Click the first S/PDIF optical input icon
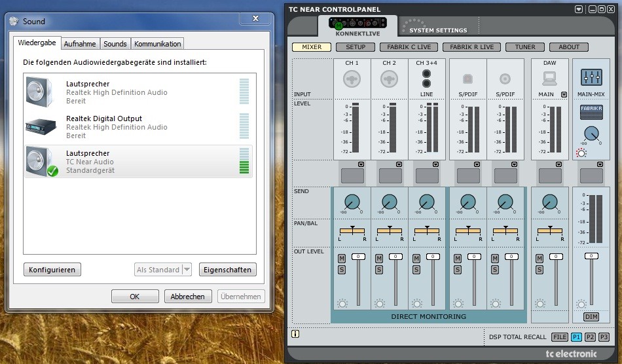Image resolution: width=622 pixels, height=364 pixels. [467, 79]
